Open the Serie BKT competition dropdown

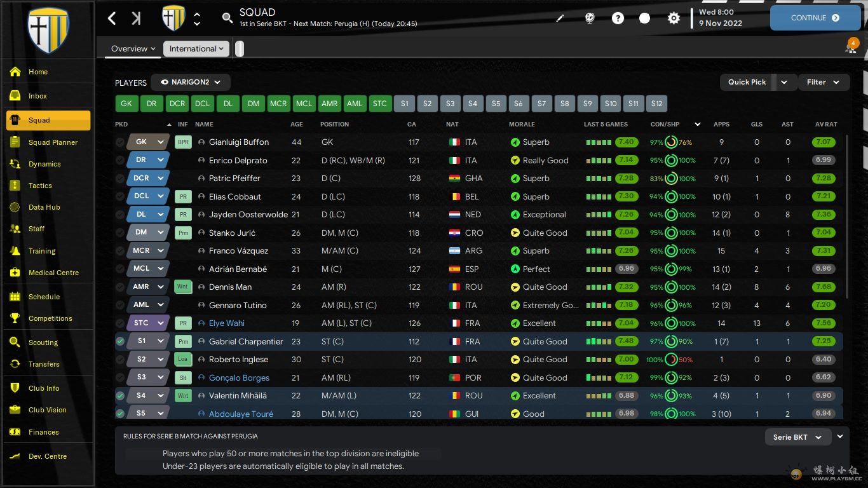pos(797,437)
